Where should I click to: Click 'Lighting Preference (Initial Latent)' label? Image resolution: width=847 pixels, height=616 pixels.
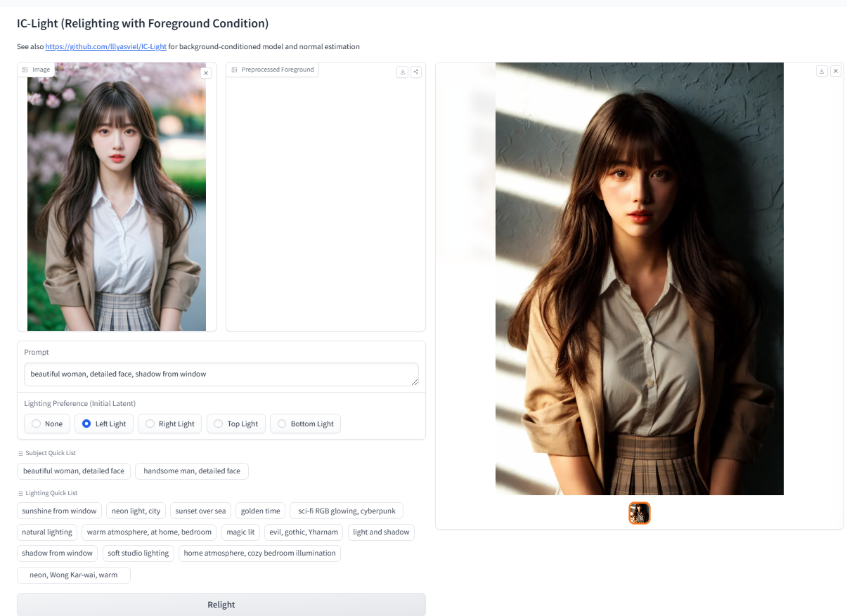(x=80, y=403)
